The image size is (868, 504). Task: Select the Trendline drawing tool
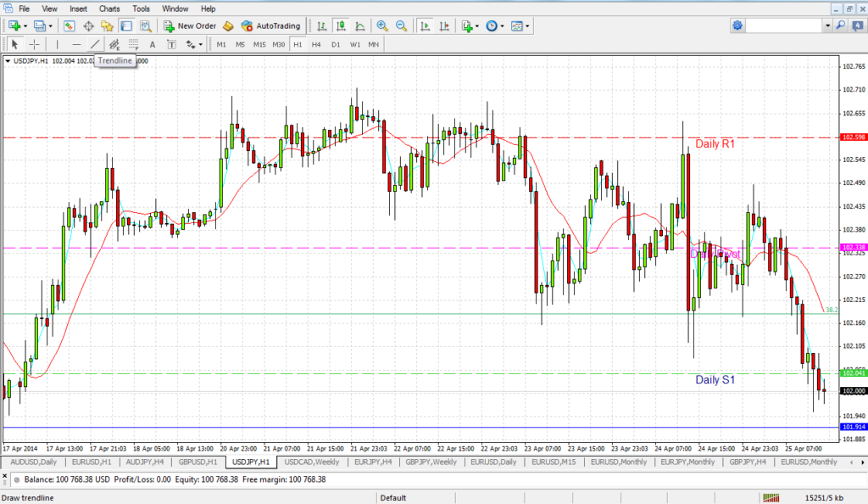coord(95,44)
